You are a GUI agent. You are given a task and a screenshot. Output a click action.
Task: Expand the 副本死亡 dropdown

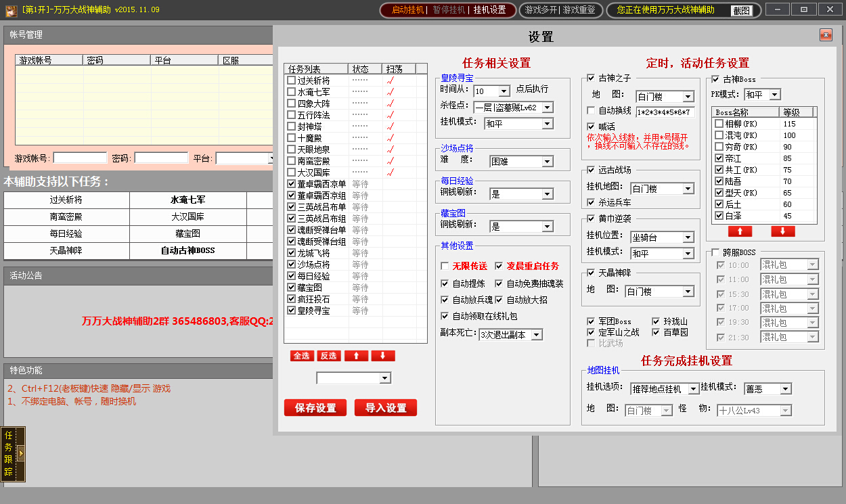coord(536,335)
